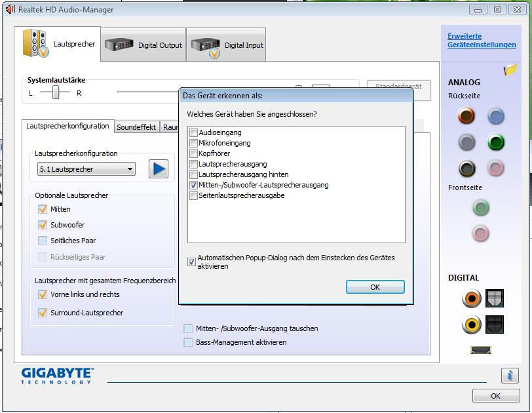Switch to the Lautsprecher device tab

click(x=58, y=44)
